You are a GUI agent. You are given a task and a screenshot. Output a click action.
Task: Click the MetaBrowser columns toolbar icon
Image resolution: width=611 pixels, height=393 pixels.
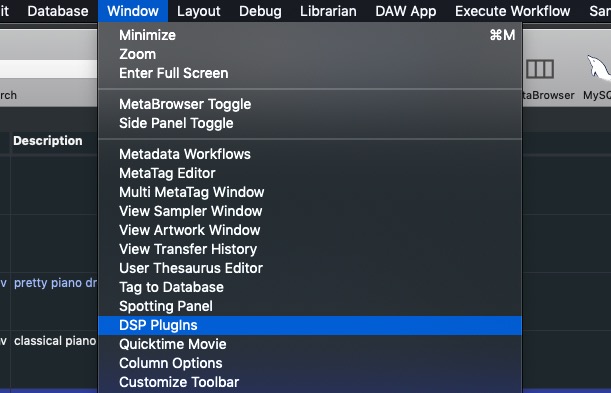[540, 69]
